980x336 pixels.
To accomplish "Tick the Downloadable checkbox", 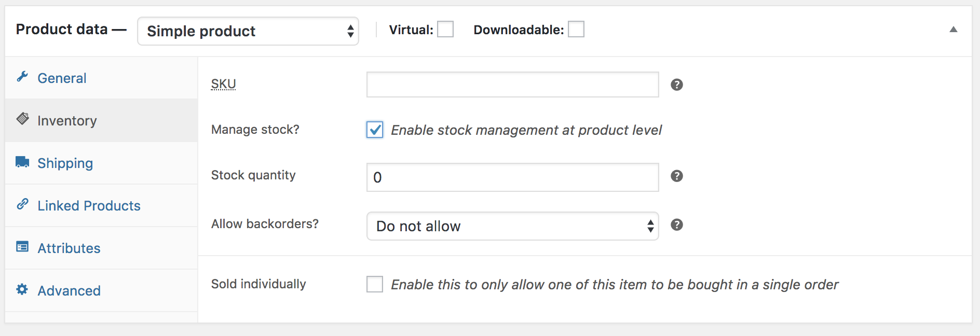I will click(576, 29).
